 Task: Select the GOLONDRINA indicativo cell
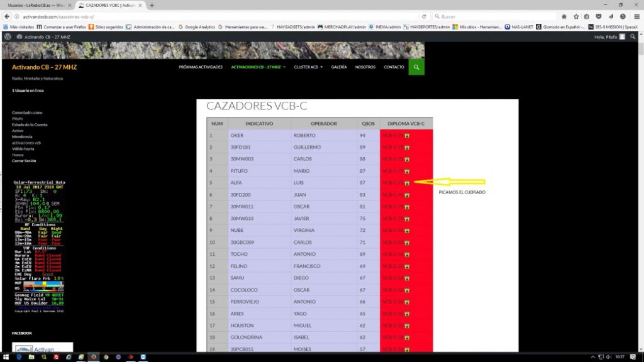[x=259, y=337]
